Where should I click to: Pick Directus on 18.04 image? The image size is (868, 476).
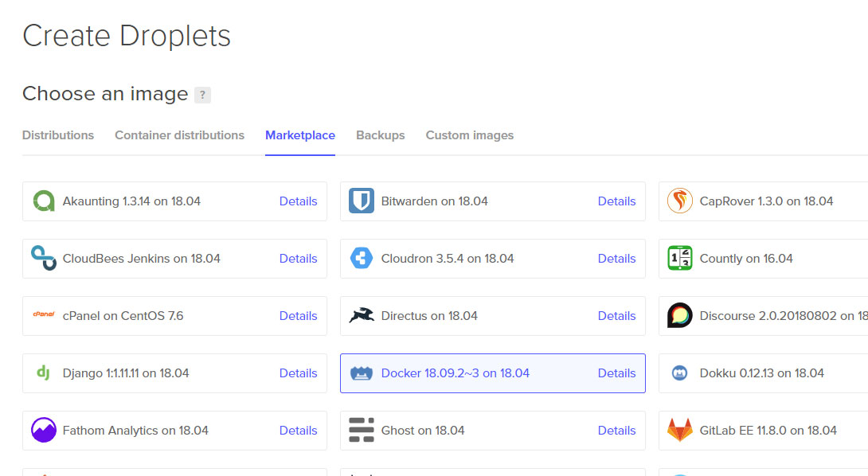click(493, 316)
